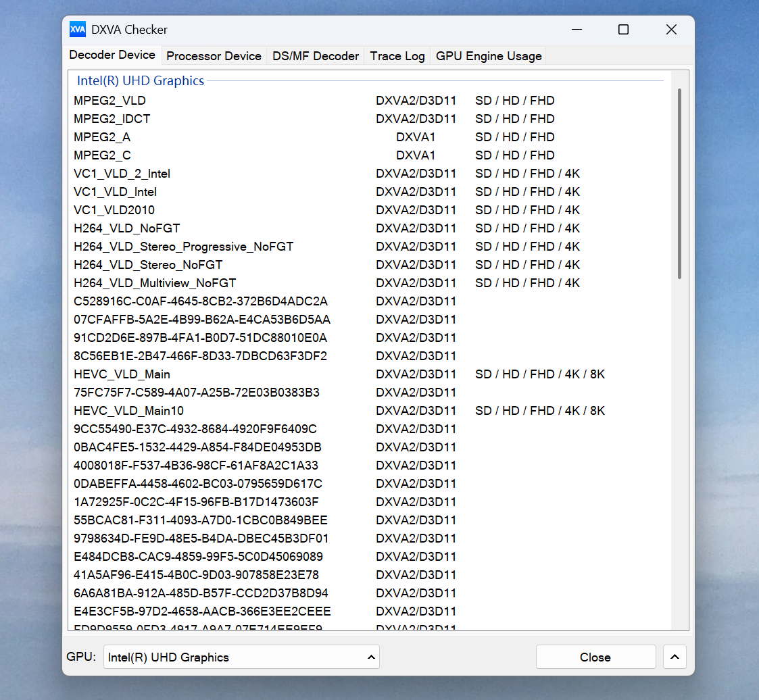
Task: Select GUID row starting 91CD2D6E
Action: click(369, 338)
